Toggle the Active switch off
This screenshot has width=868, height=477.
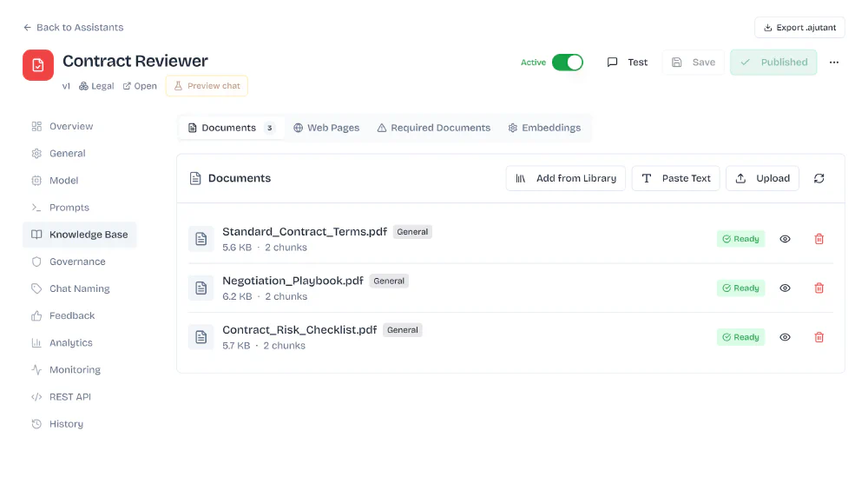[568, 62]
